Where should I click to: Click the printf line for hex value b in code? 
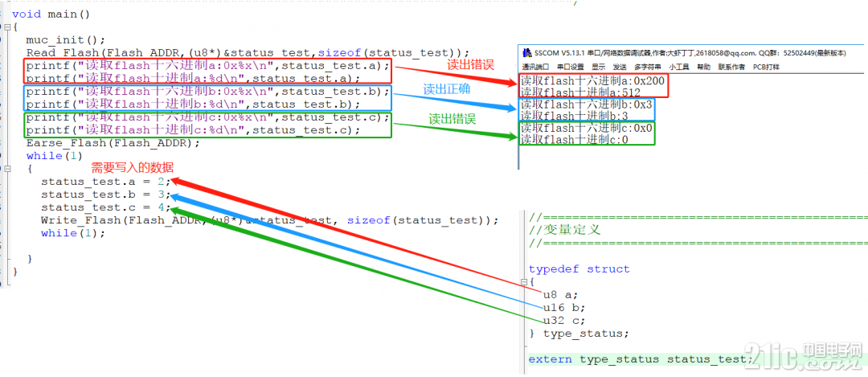tap(207, 92)
